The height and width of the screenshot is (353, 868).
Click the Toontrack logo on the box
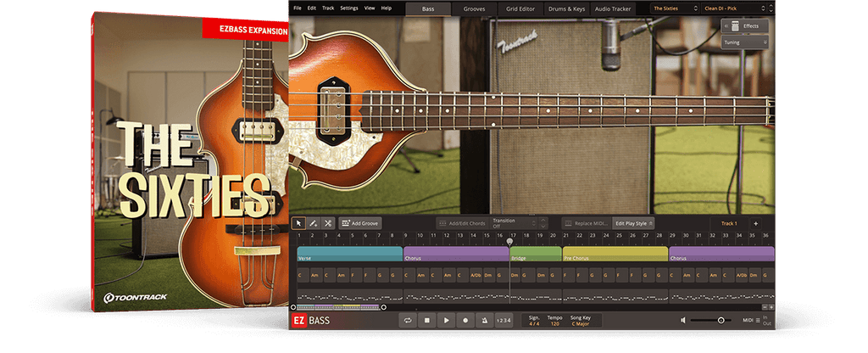coord(136,298)
